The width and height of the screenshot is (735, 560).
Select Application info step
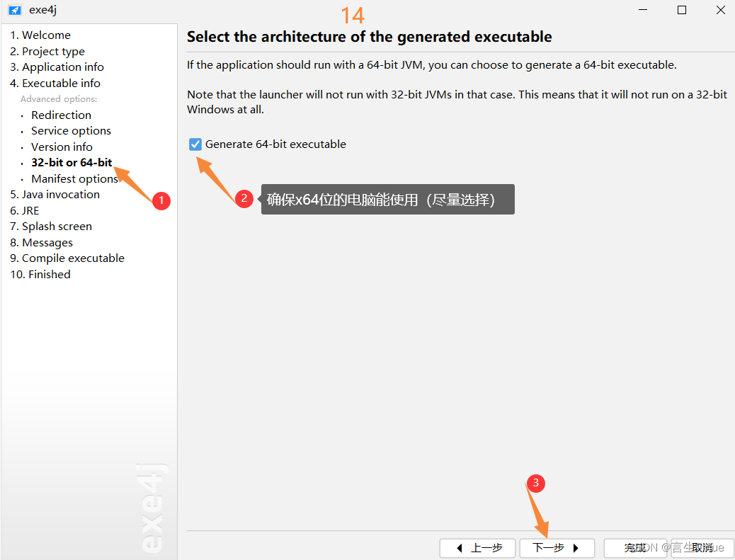57,67
